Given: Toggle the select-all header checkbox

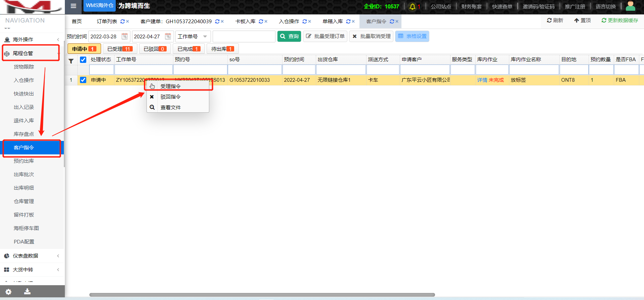Looking at the screenshot, I should 83,60.
